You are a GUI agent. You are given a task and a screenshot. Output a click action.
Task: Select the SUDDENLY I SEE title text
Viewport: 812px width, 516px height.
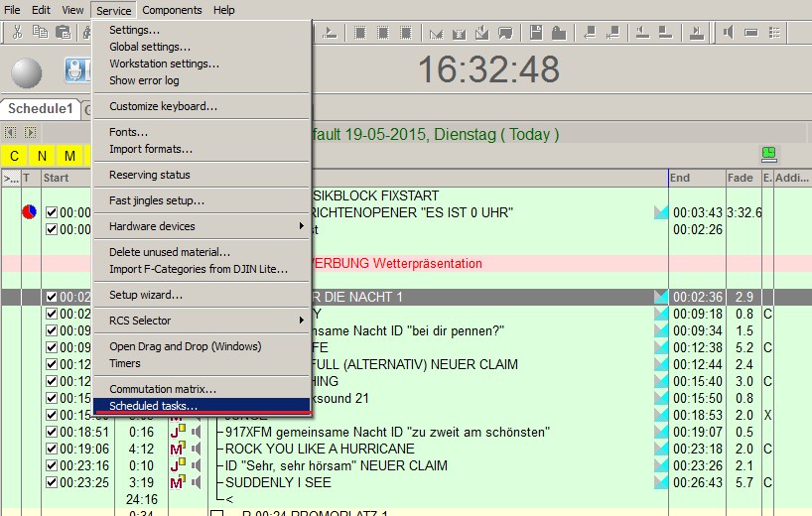click(x=278, y=482)
